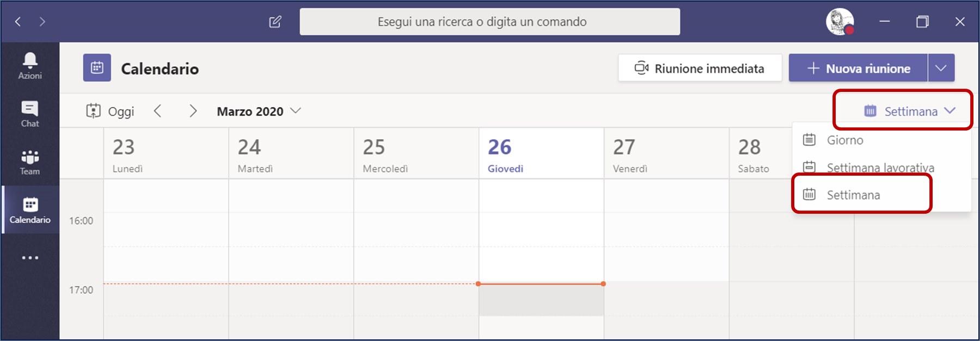Select day 25 Mercoledì header

[x=416, y=154]
